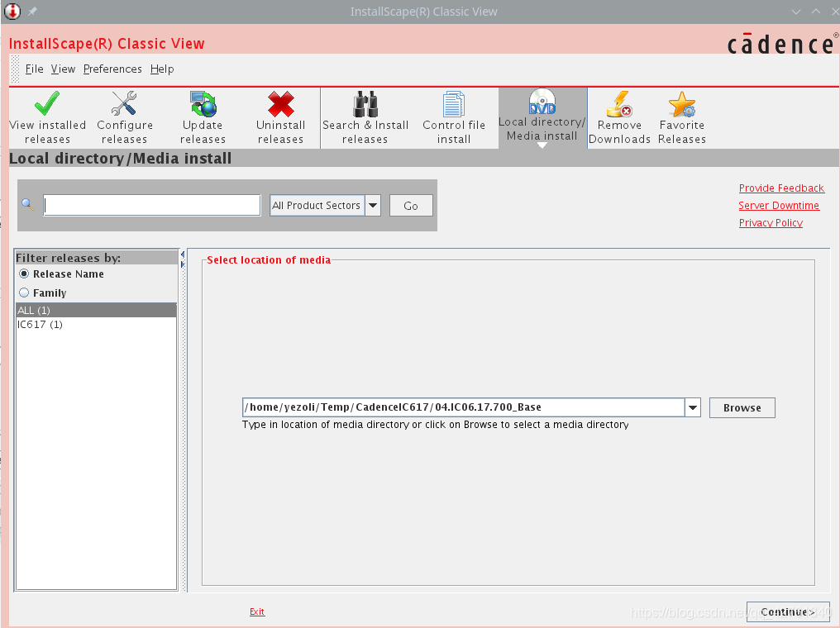This screenshot has width=840, height=628.
Task: Open the File menu
Action: click(34, 69)
